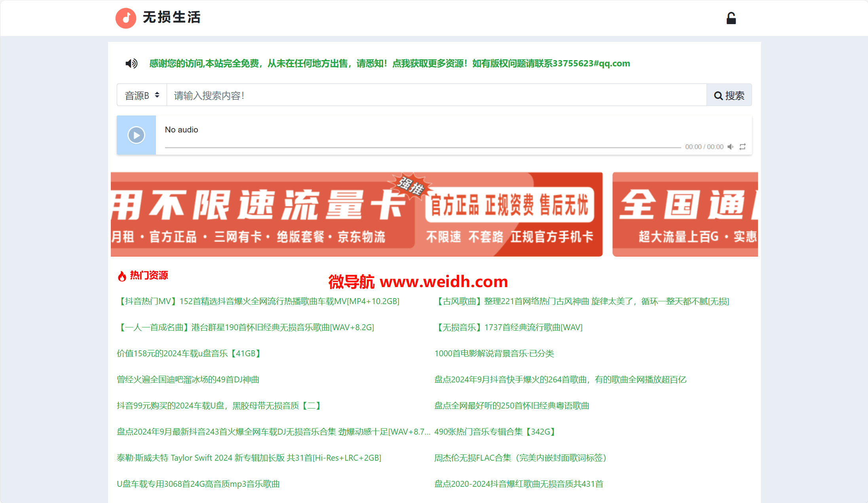
Task: Open 抖音热门MV 152首 link
Action: (258, 301)
